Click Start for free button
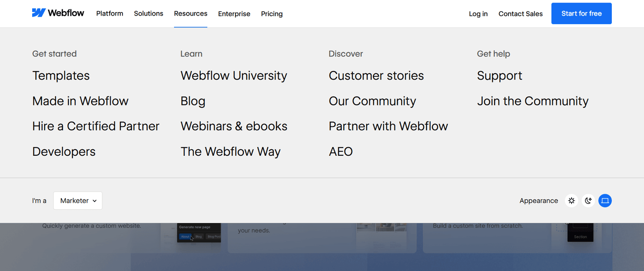Screen dimensions: 644x271 (x=581, y=13)
